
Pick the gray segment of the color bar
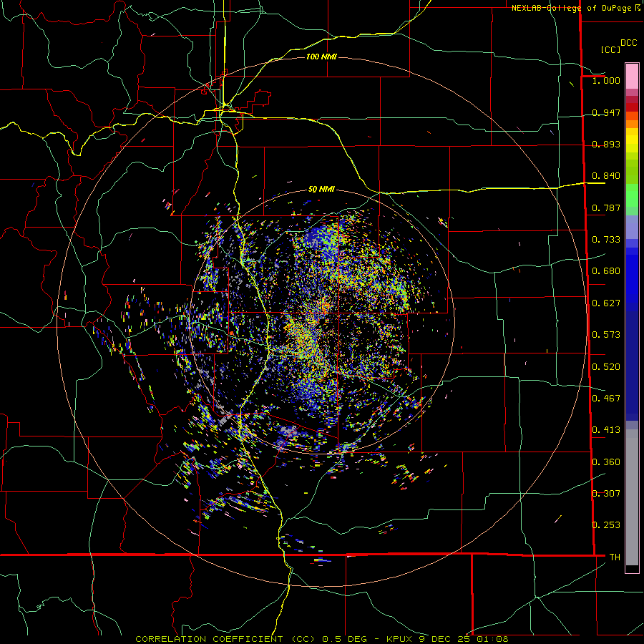pyautogui.click(x=632, y=497)
